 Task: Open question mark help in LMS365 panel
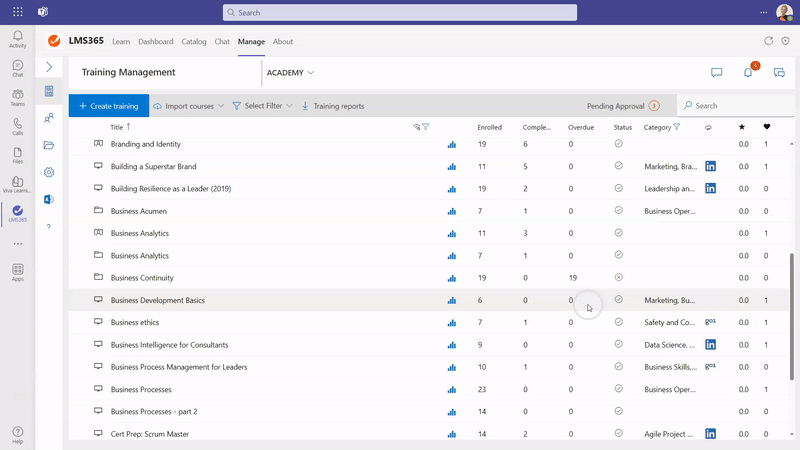click(x=49, y=227)
